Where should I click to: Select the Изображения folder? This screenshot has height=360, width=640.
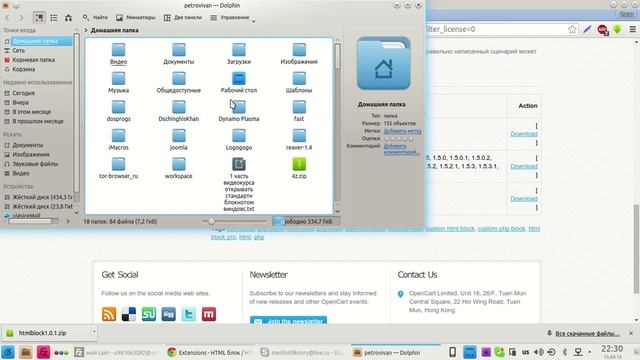click(x=299, y=54)
